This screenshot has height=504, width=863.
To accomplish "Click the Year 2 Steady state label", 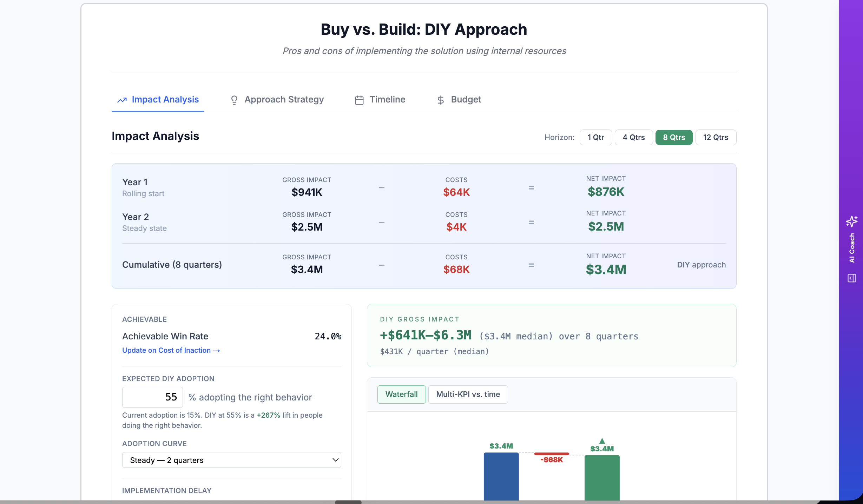I will point(144,228).
